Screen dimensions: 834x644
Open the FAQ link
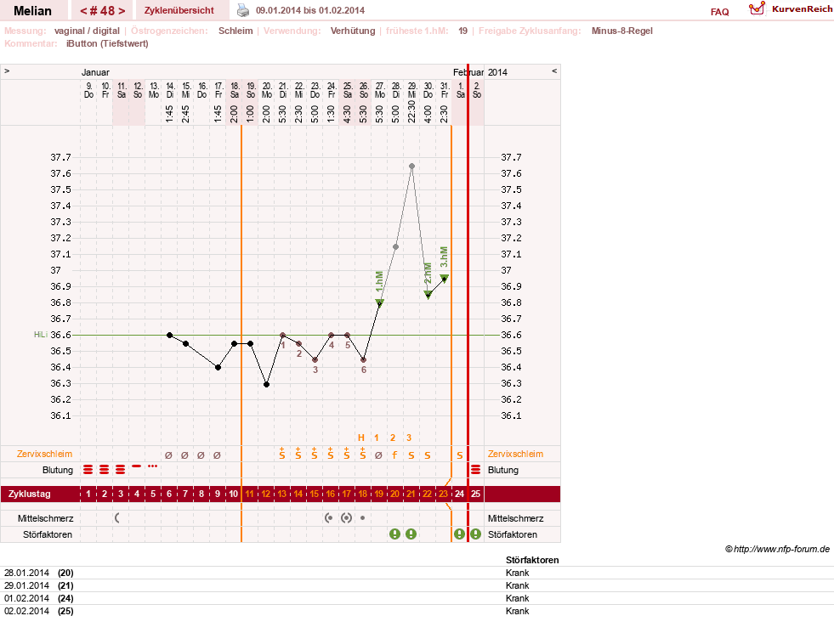tap(719, 12)
